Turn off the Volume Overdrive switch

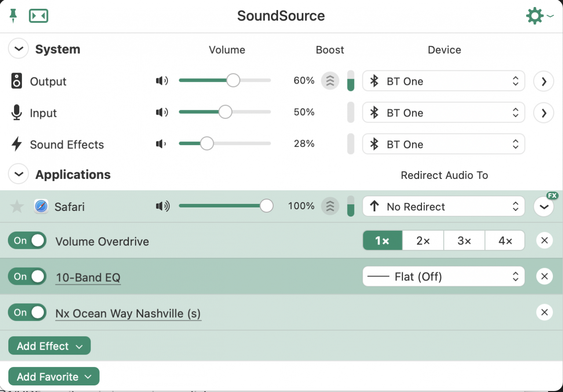pos(27,240)
